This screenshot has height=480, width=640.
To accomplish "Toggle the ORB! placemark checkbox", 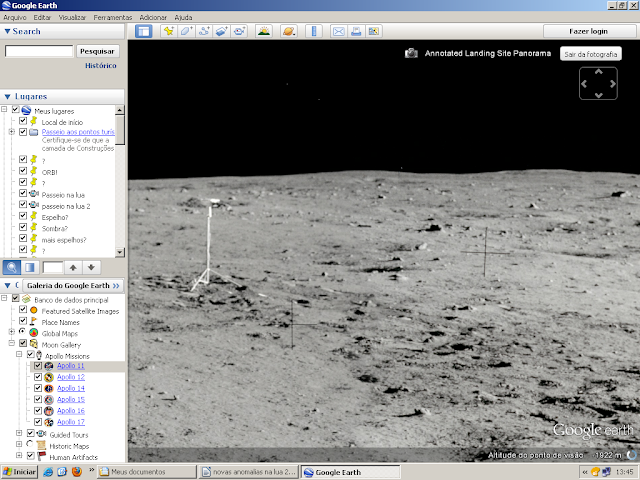I will click(x=23, y=171).
